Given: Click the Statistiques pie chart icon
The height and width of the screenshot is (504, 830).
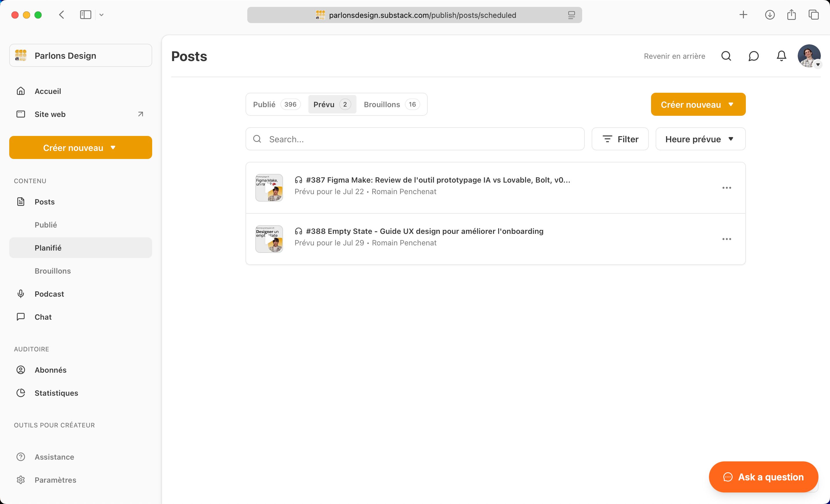Looking at the screenshot, I should 21,393.
